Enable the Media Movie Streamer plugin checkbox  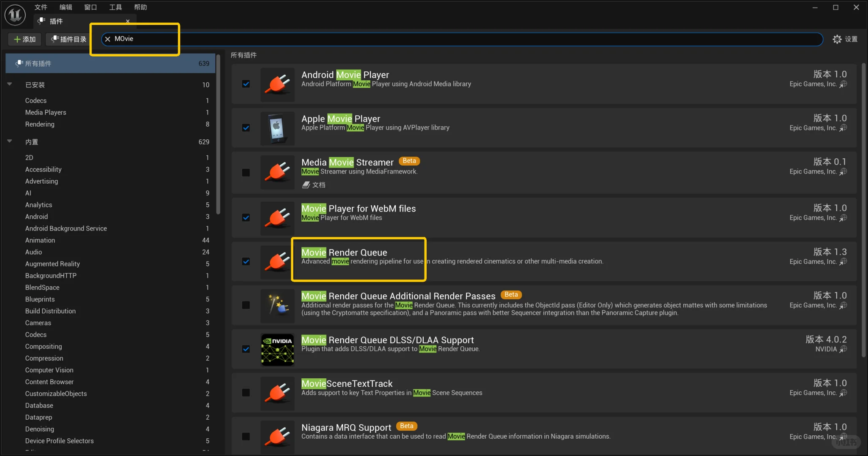click(x=246, y=173)
